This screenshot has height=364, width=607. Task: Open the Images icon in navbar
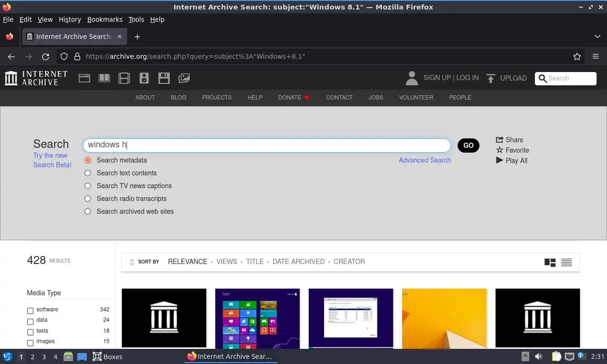pyautogui.click(x=184, y=78)
